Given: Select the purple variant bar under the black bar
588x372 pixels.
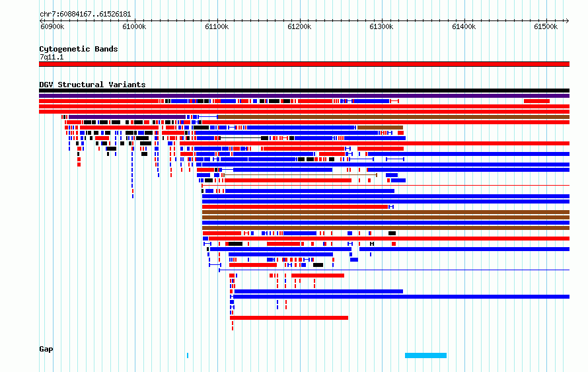Looking at the screenshot, I should (x=304, y=96).
